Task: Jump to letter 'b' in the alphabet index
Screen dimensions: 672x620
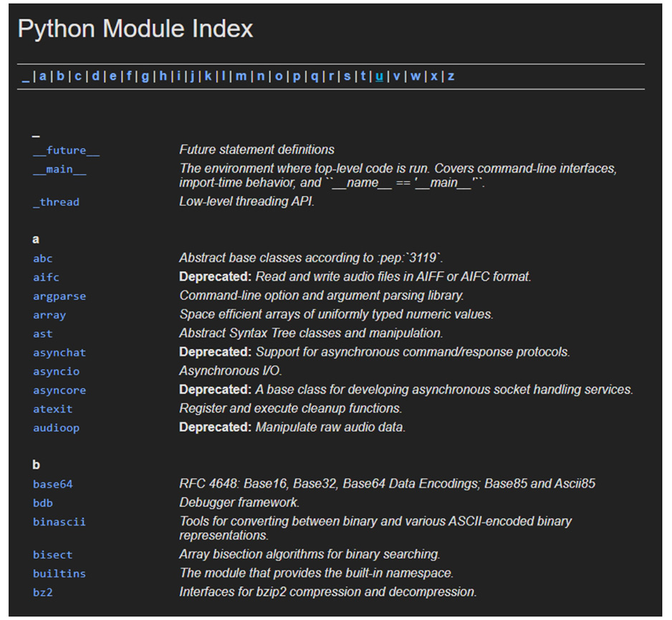Action: coord(60,76)
